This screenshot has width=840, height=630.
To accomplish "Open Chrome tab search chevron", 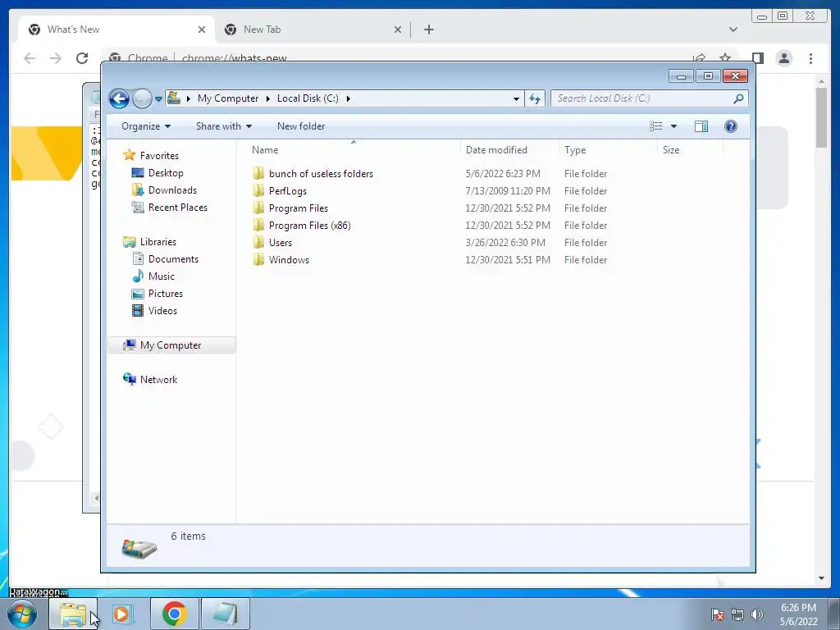I will (733, 30).
